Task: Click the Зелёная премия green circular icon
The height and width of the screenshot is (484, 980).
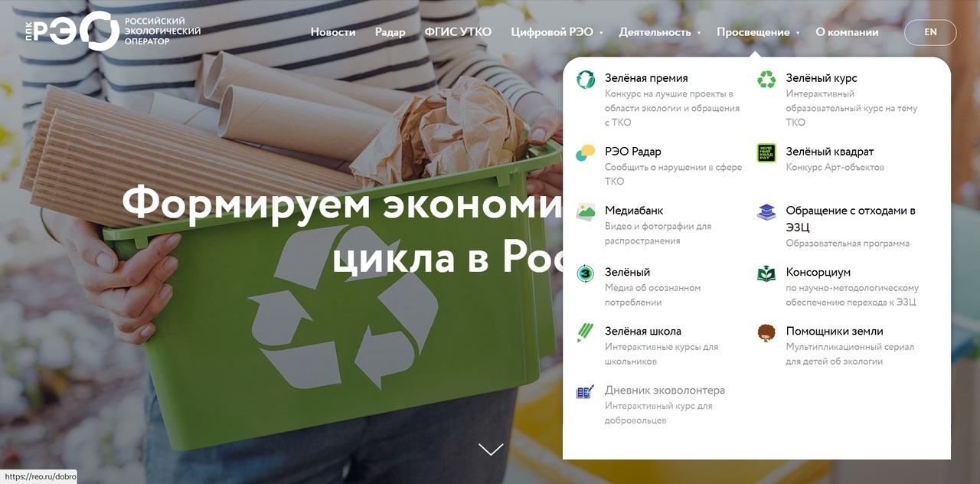Action: [586, 79]
